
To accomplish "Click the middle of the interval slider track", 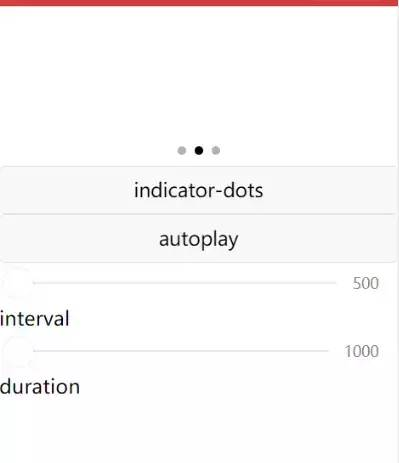I will pyautogui.click(x=185, y=283).
